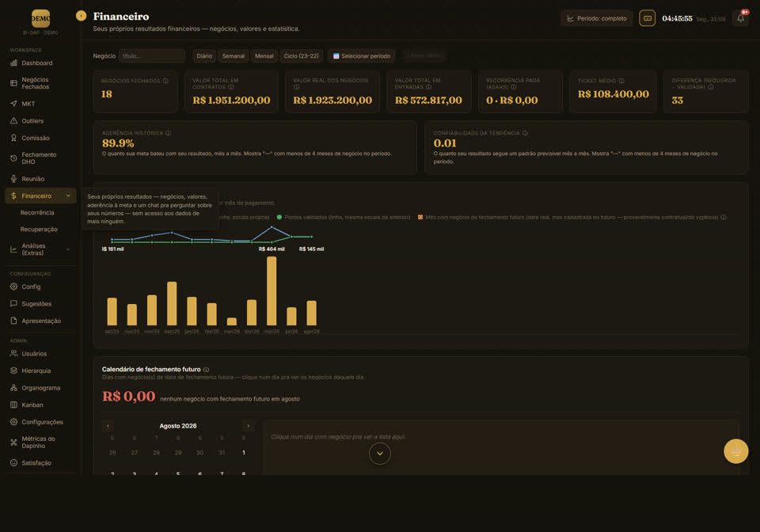Open the floating gold assistant button
The height and width of the screenshot is (532, 760).
tap(735, 451)
